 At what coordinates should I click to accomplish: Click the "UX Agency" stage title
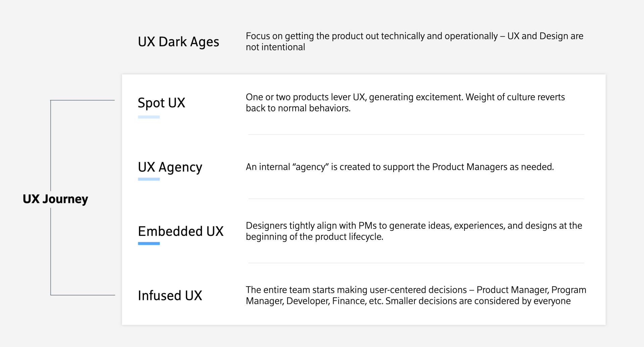click(170, 167)
